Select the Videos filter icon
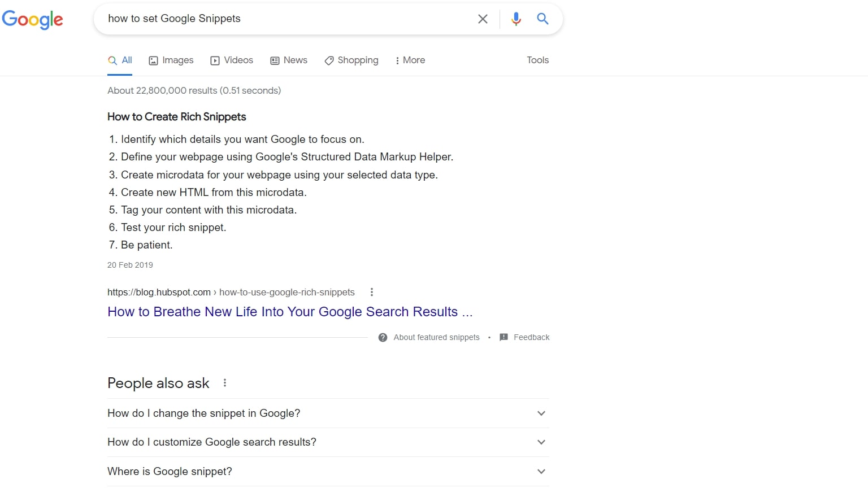The image size is (868, 488). pos(215,60)
